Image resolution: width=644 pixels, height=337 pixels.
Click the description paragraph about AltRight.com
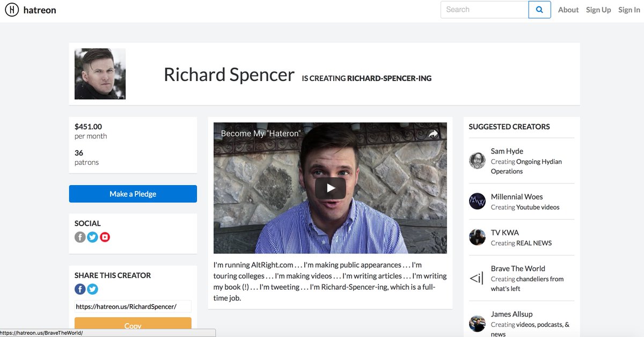click(330, 281)
